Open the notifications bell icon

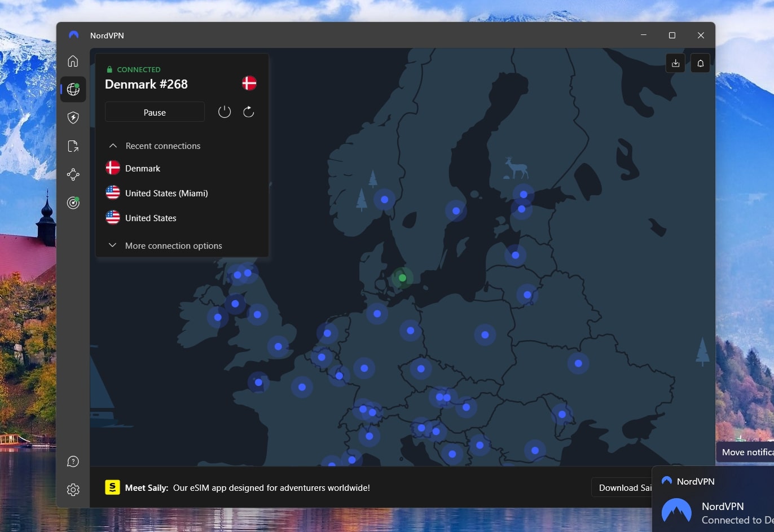click(x=700, y=63)
